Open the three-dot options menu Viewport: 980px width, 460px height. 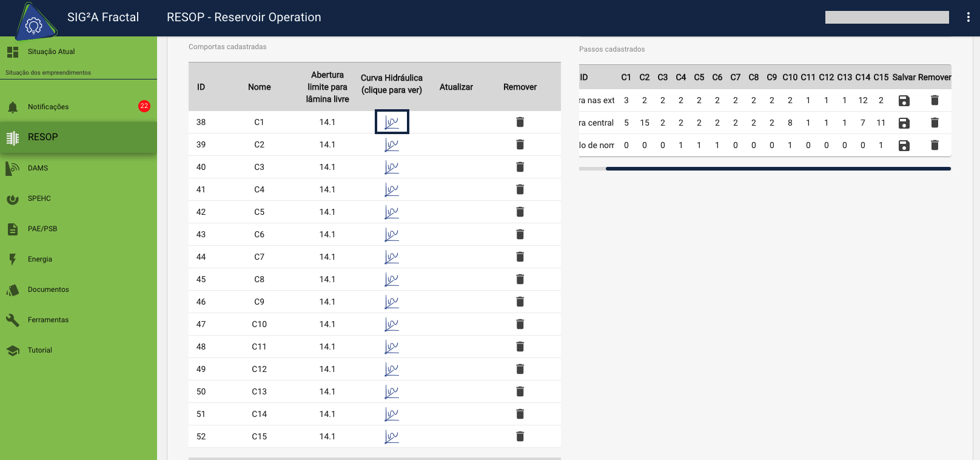coord(968,18)
